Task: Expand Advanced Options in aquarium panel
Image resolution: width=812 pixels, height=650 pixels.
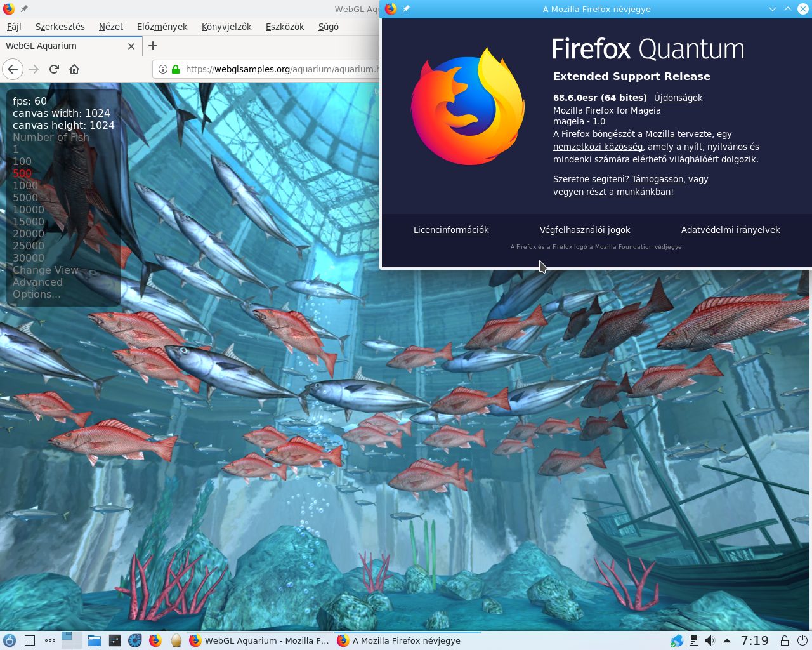Action: coord(37,288)
